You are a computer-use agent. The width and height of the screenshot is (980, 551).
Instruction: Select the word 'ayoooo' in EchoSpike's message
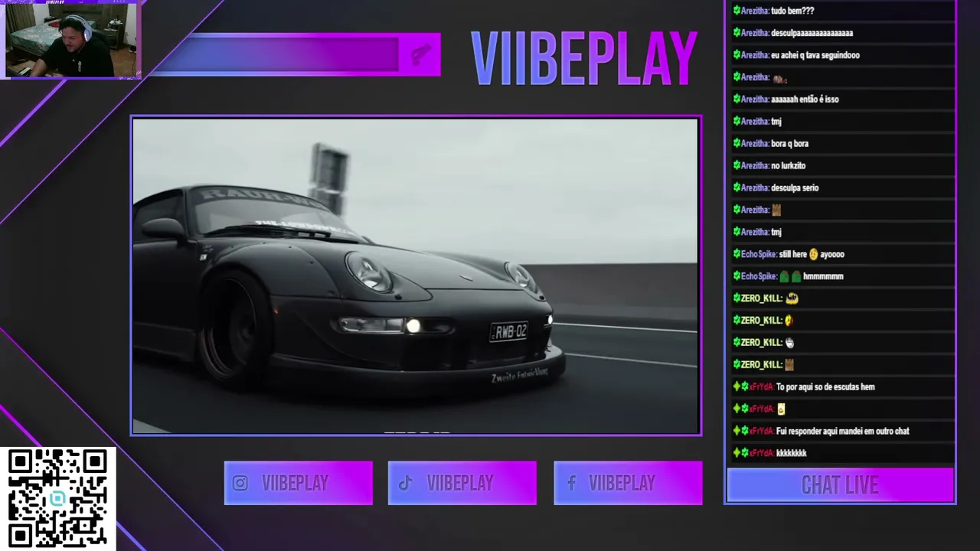click(832, 254)
